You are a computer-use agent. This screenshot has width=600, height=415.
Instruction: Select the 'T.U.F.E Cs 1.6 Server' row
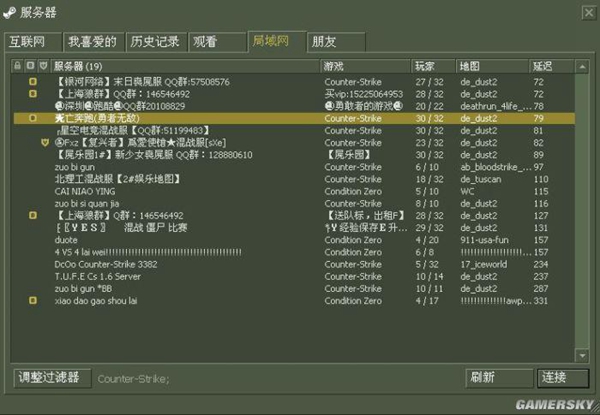pyautogui.click(x=294, y=277)
